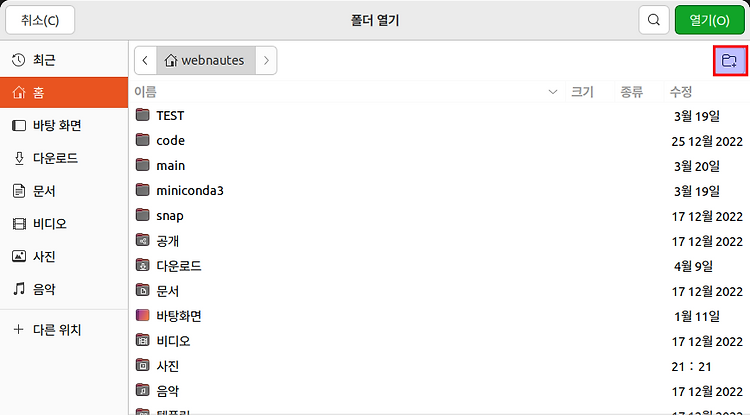750x415 pixels.
Task: Open 다른 위치 other locations
Action: pos(64,329)
